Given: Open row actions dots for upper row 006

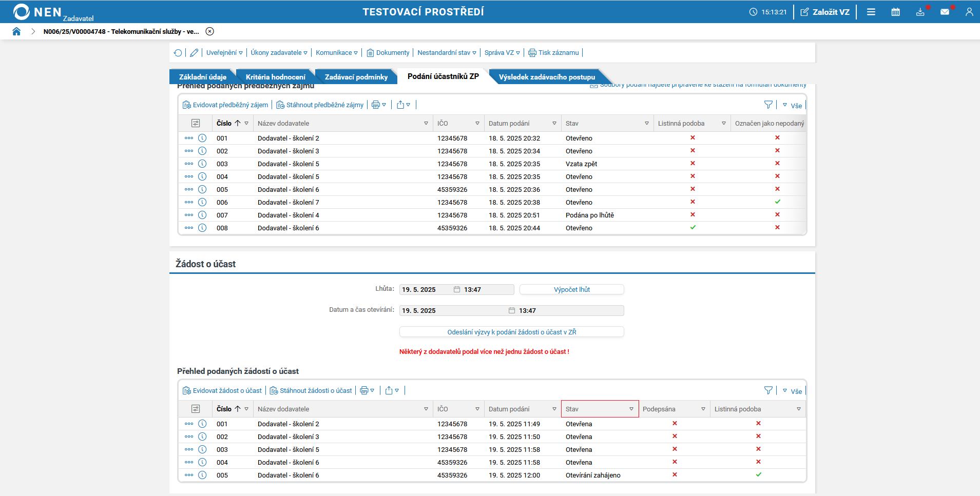Looking at the screenshot, I should 189,202.
